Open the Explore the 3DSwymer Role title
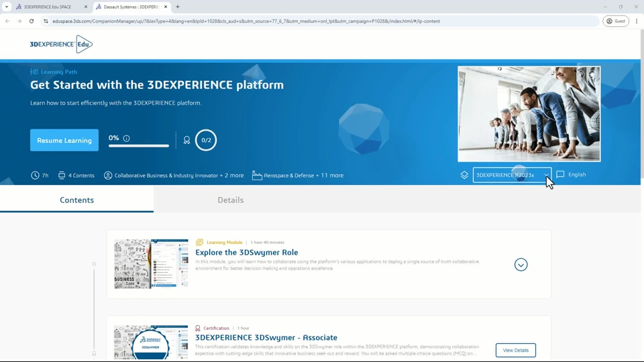This screenshot has width=644, height=362. (246, 253)
